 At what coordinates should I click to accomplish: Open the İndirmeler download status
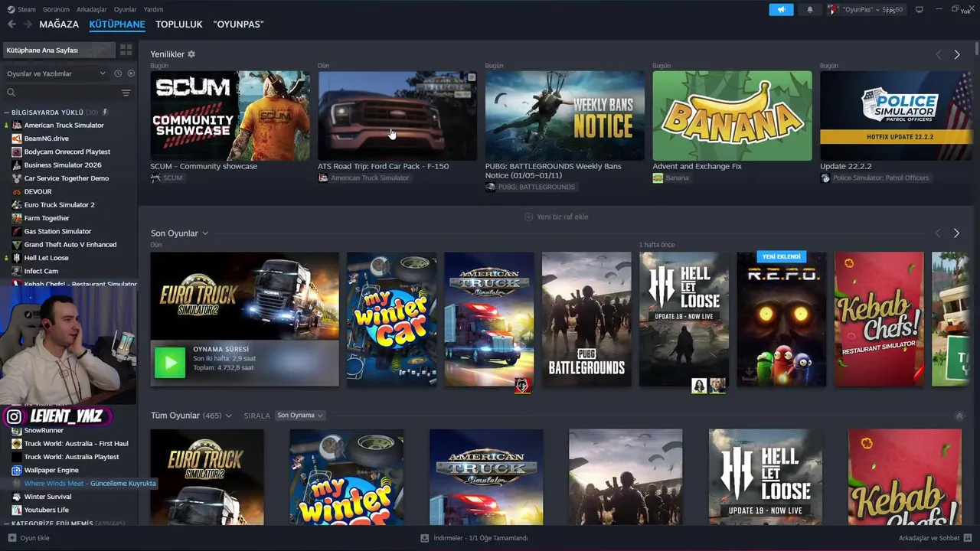pyautogui.click(x=475, y=538)
